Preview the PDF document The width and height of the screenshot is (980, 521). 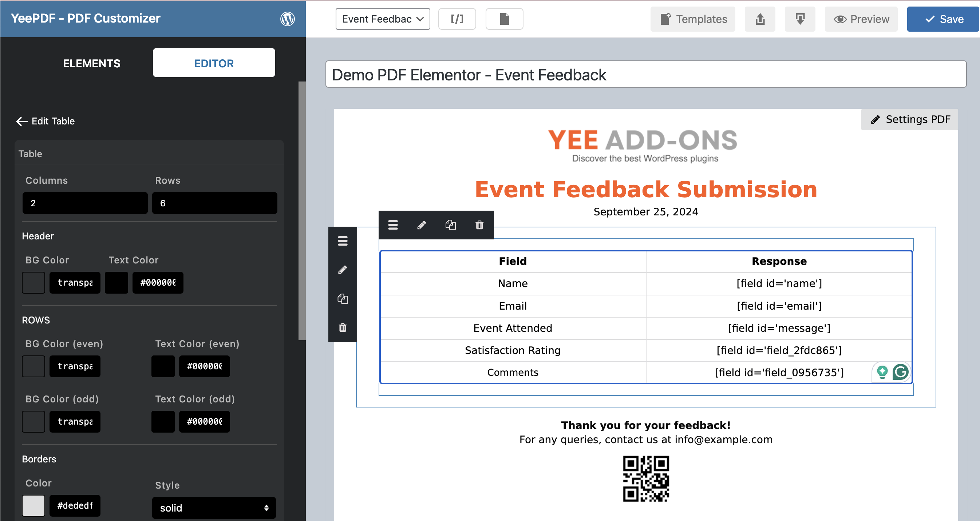861,19
